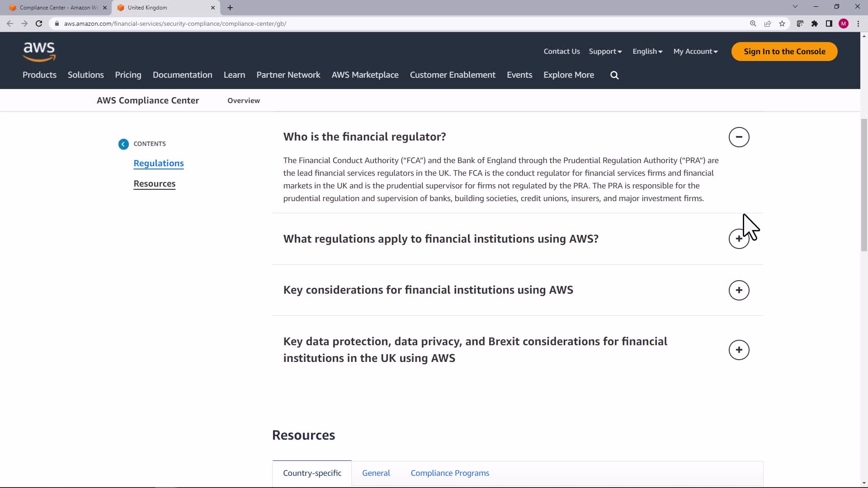Open browser extensions puzzle icon
Image resolution: width=868 pixels, height=488 pixels.
815,23
